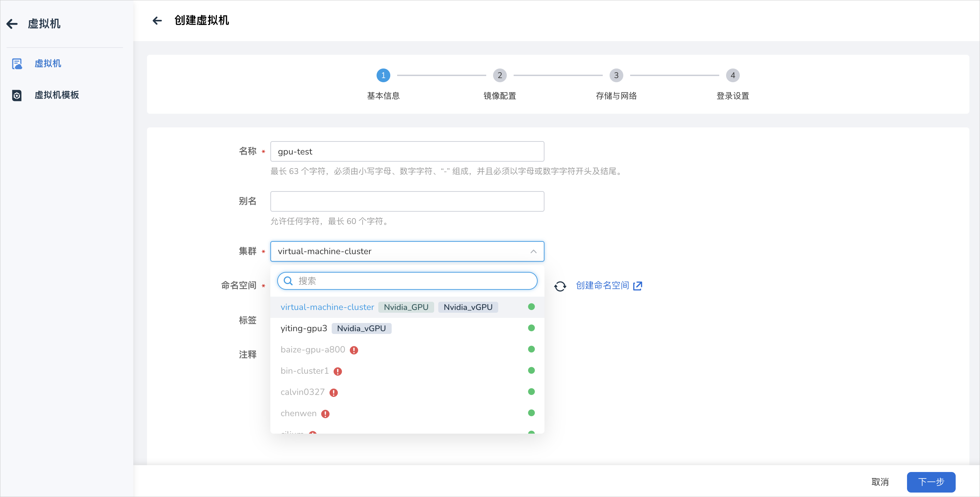Click the 镜像配置 step label
Screen dimensions: 980x497
[500, 96]
